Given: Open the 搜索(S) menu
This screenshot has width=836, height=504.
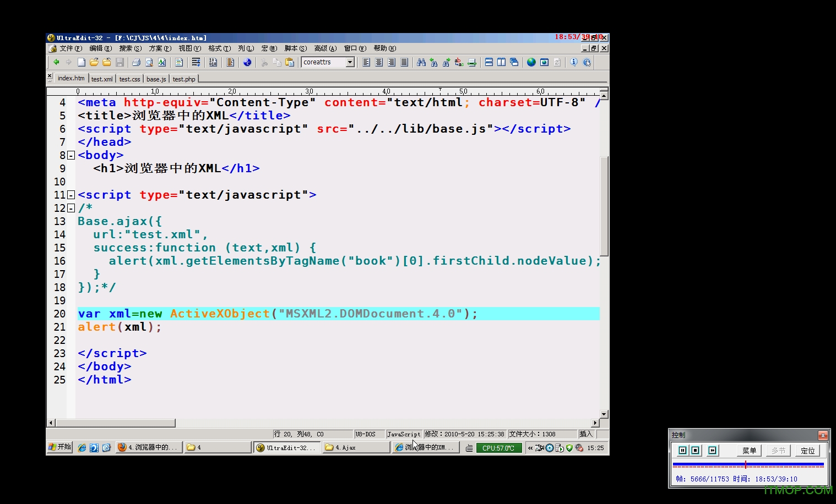Looking at the screenshot, I should pyautogui.click(x=131, y=48).
